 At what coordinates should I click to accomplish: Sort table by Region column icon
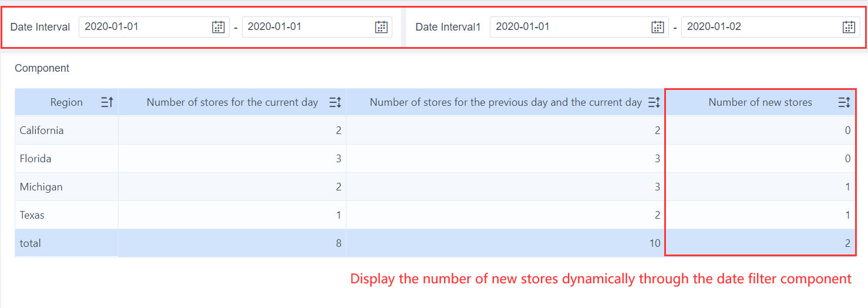click(x=107, y=102)
